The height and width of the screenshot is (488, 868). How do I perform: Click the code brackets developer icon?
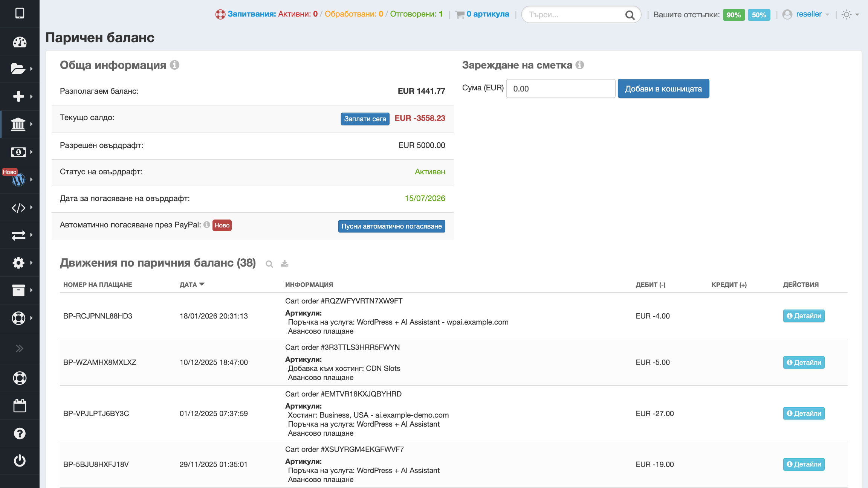pos(18,207)
